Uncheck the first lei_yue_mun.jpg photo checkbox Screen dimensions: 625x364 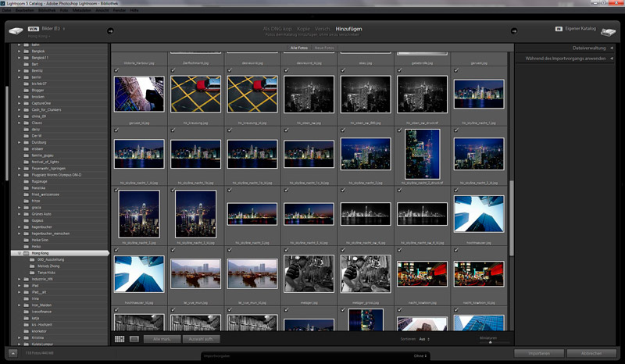173,250
